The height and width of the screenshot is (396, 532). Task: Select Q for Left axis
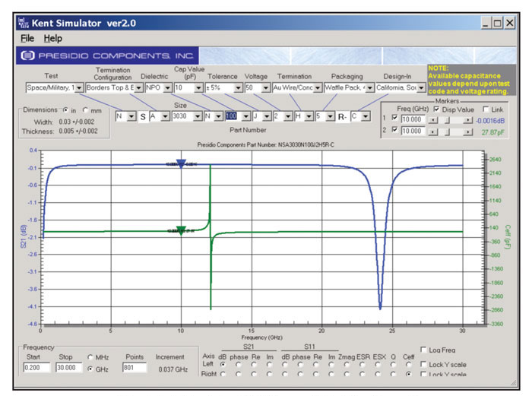[x=393, y=364]
